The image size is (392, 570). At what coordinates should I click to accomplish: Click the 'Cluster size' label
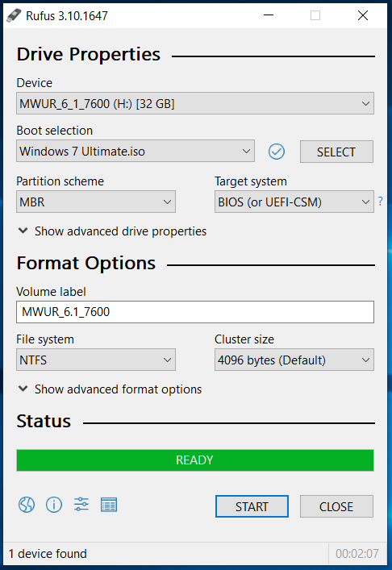244,339
